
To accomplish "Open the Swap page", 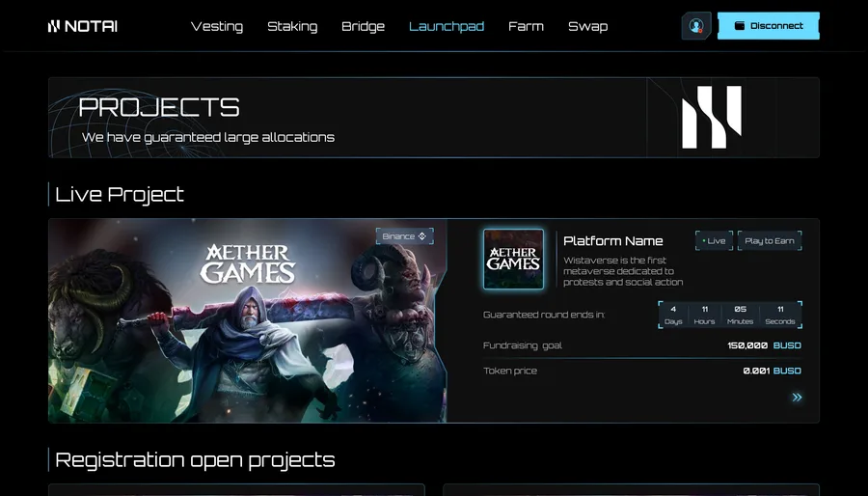I will point(588,26).
